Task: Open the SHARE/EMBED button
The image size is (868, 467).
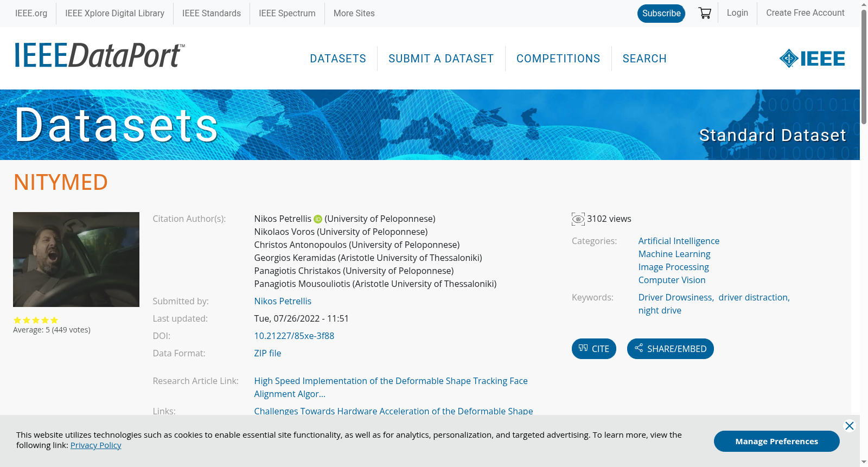Action: 671,349
